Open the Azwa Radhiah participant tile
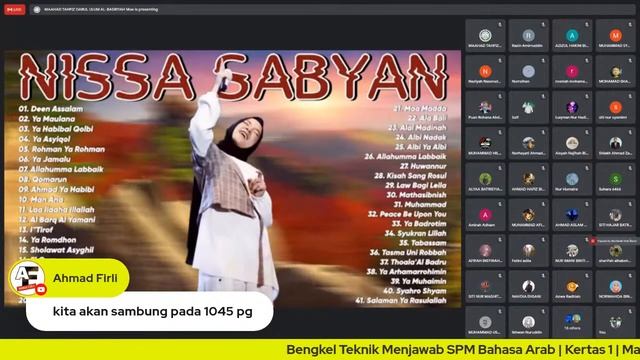This screenshot has width=640, height=360. pyautogui.click(x=572, y=287)
